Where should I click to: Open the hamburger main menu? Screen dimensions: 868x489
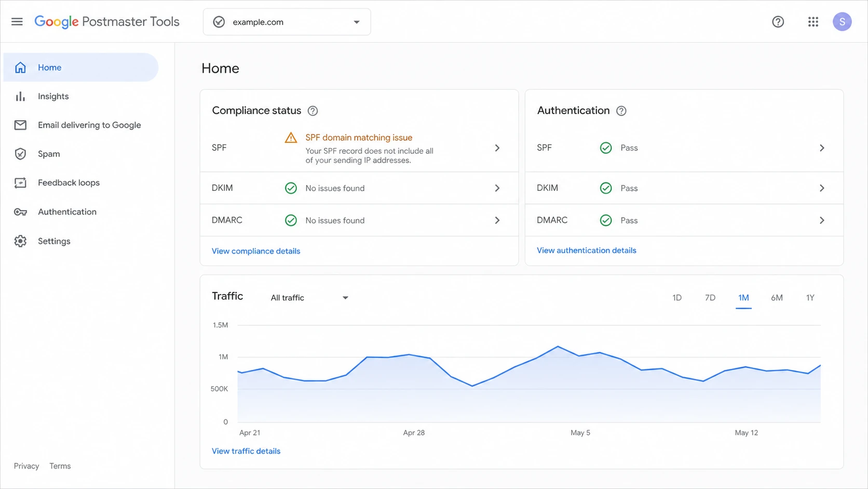tap(17, 22)
